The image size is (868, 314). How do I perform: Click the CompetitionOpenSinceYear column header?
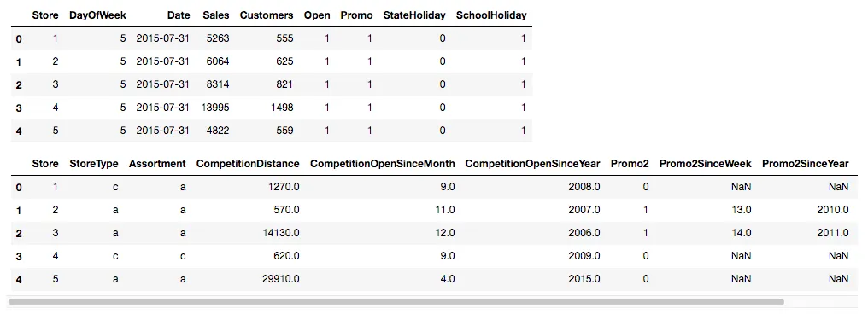pos(532,164)
